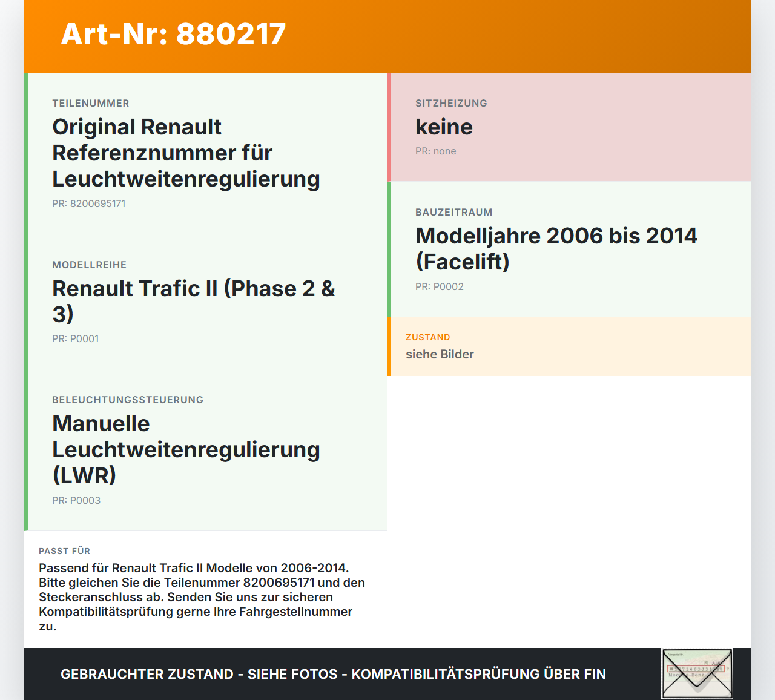Image resolution: width=775 pixels, height=700 pixels.
Task: Click the Art-Nr: 880217 heading
Action: point(173,34)
